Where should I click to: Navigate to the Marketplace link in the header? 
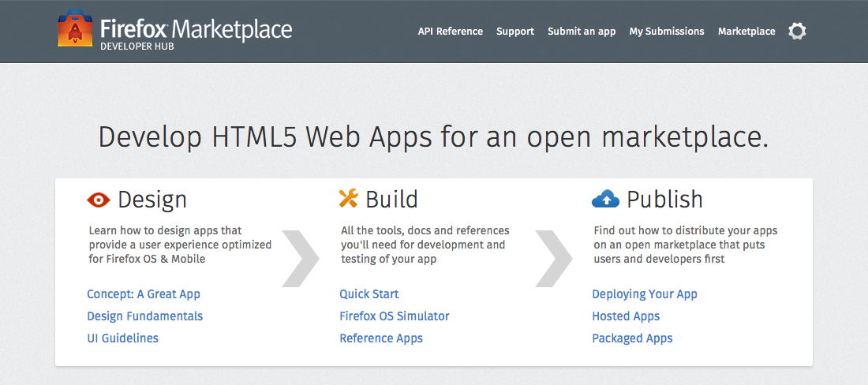click(x=746, y=32)
